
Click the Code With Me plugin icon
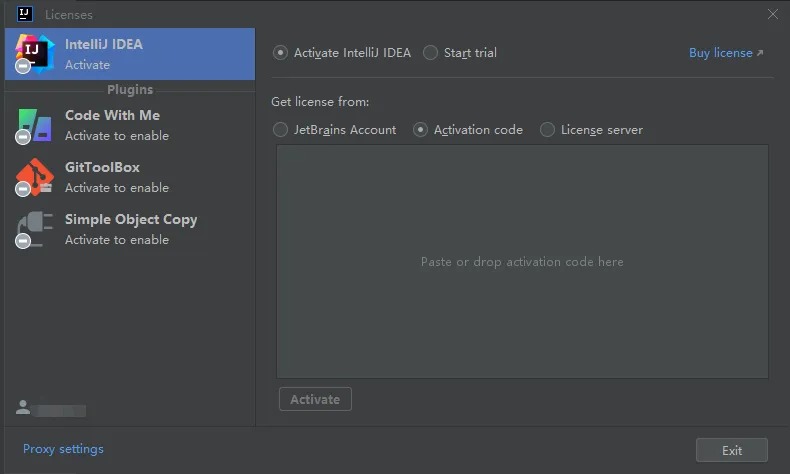33,125
